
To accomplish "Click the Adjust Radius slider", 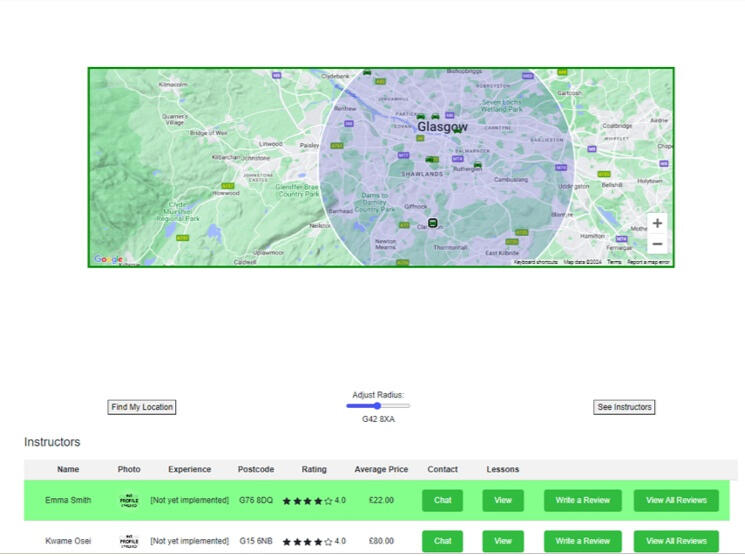I will click(378, 406).
